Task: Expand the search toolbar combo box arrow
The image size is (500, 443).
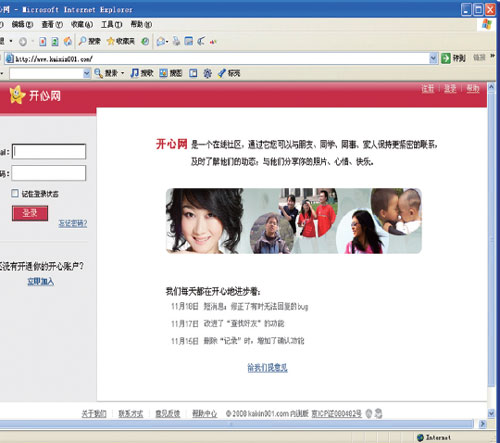Action: pyautogui.click(x=87, y=73)
